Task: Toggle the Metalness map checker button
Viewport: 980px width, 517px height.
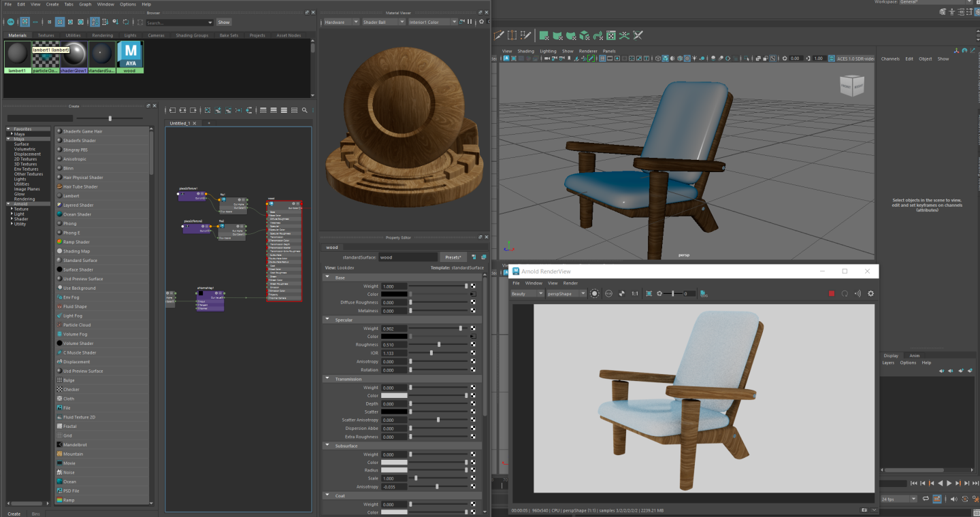Action: pos(473,311)
